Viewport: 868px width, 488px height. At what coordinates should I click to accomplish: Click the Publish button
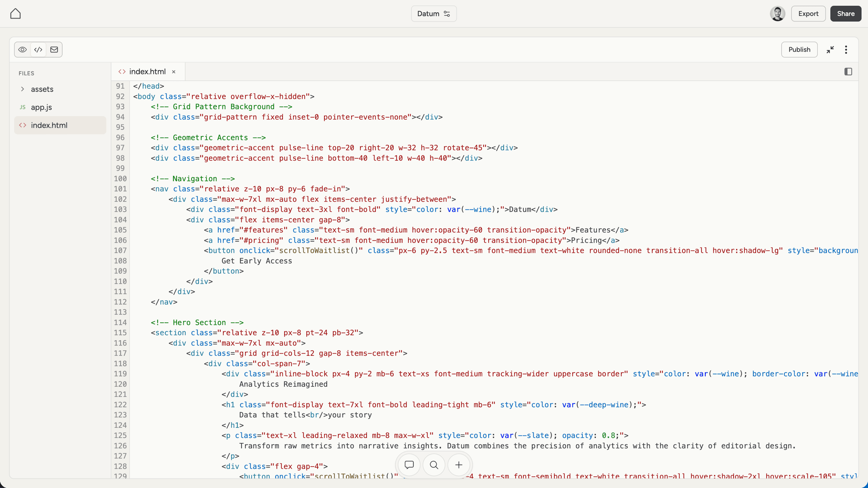pyautogui.click(x=799, y=49)
